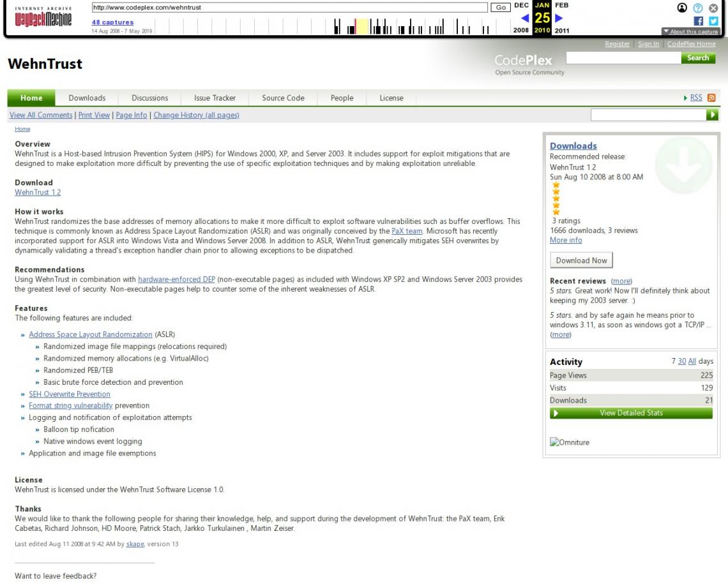
Task: Click the Wayback Go button
Action: click(x=501, y=8)
